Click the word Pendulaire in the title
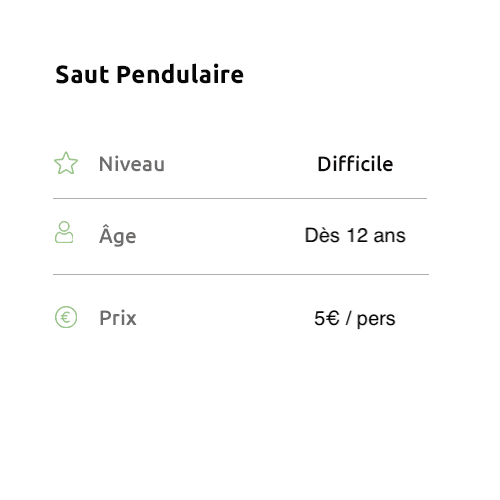 coord(180,74)
